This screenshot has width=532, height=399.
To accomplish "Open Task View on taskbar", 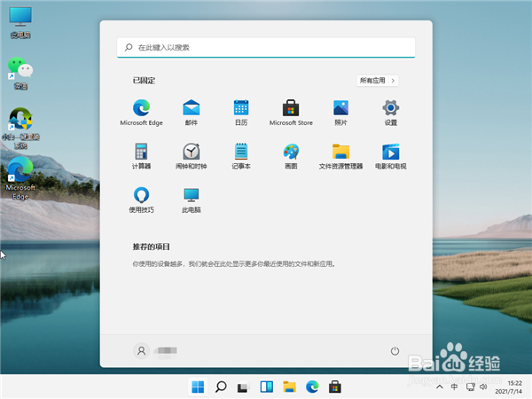I will tap(243, 387).
